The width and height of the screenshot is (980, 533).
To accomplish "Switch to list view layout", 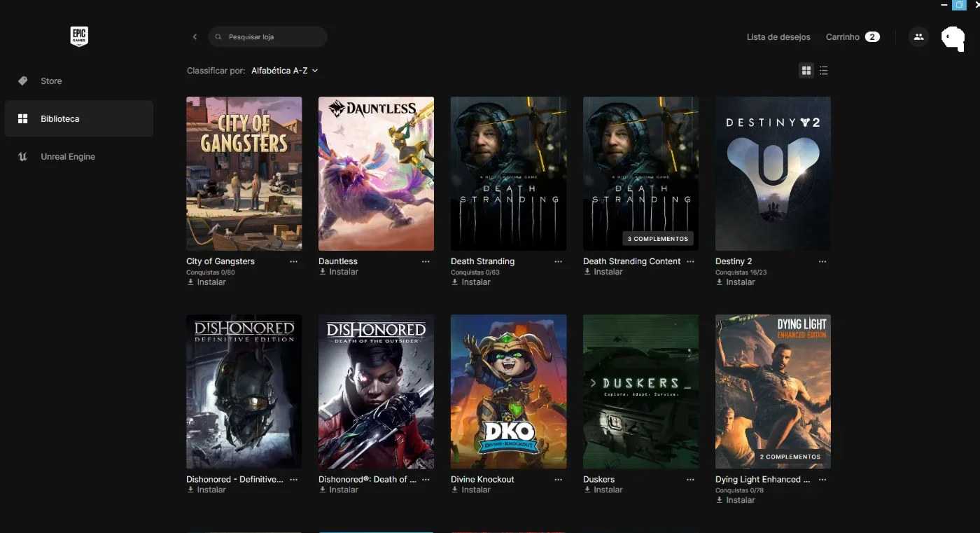I will coord(824,71).
